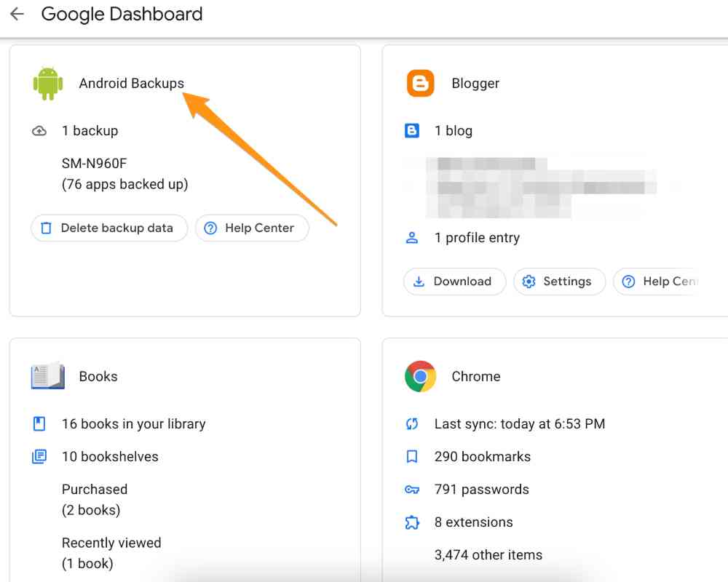Click the '290 bookmarks' text
This screenshot has height=582, width=728.
tap(483, 457)
